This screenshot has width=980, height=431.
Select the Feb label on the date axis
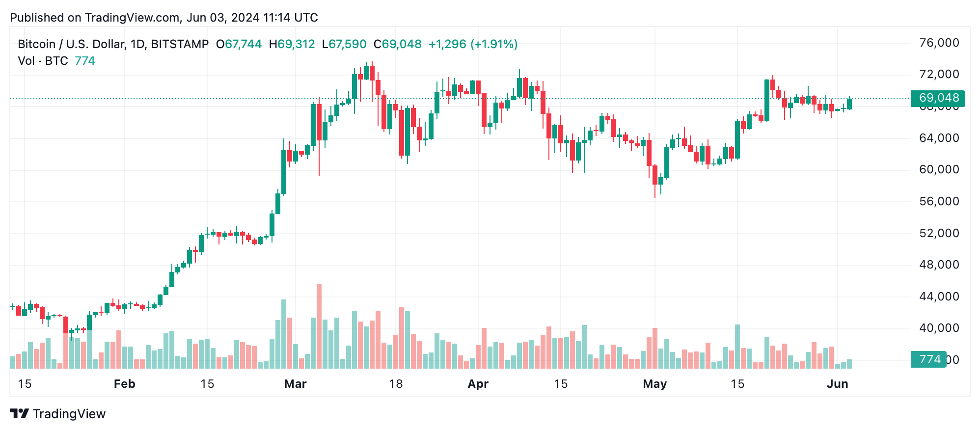coord(124,384)
